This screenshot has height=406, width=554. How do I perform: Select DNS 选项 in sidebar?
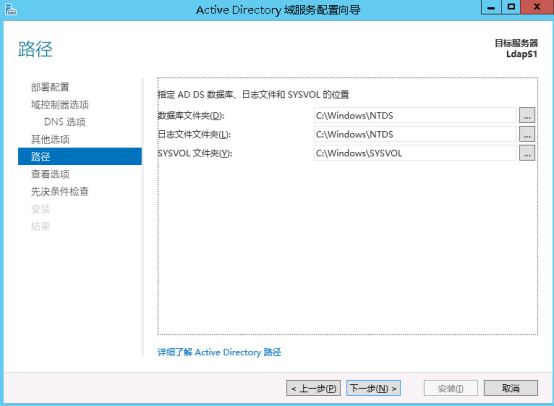tap(65, 122)
